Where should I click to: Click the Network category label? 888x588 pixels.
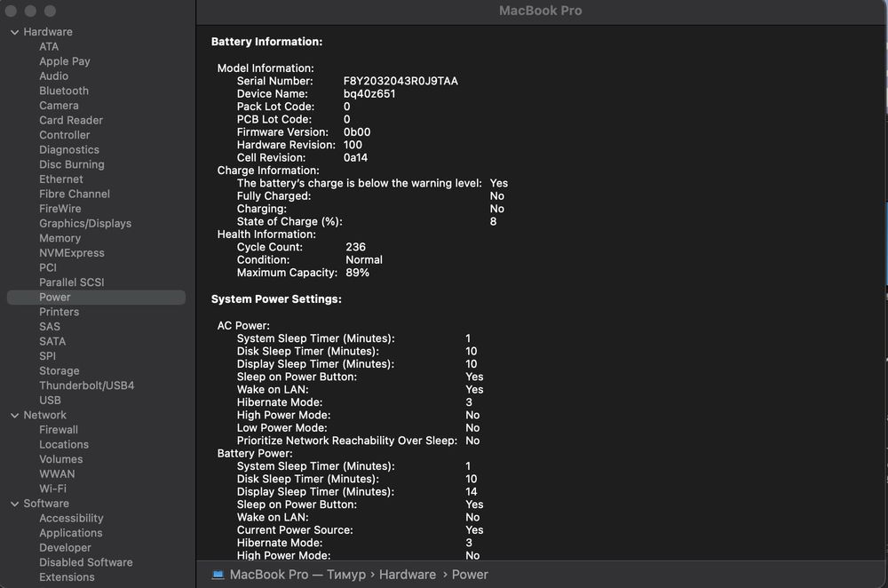[x=44, y=415]
